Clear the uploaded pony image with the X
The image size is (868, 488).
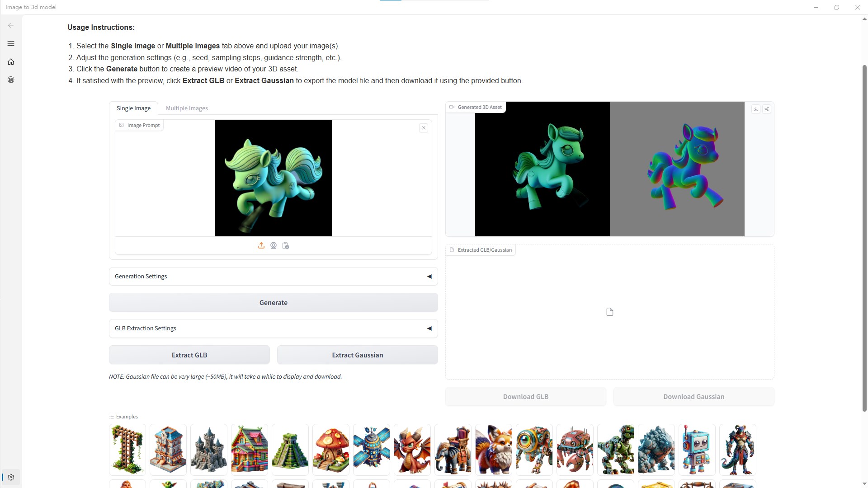click(423, 128)
